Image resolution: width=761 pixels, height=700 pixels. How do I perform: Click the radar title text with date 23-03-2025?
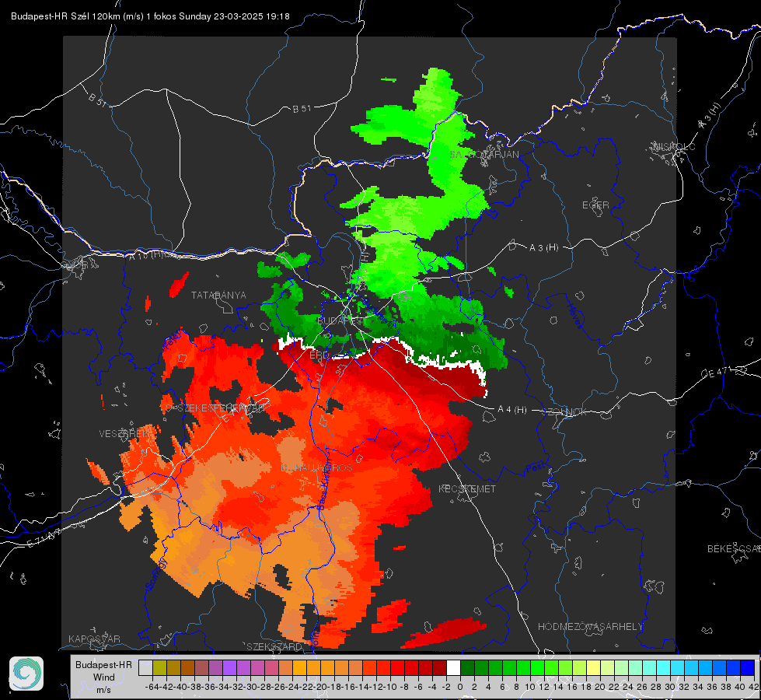150,16
